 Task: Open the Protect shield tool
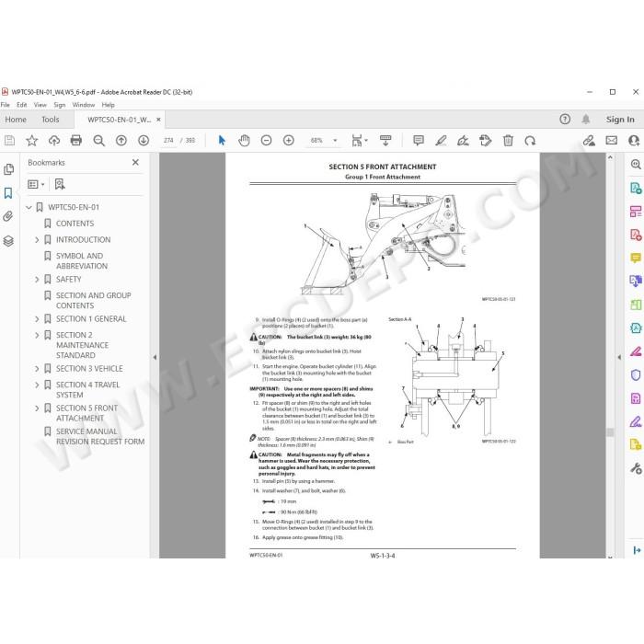coord(636,374)
